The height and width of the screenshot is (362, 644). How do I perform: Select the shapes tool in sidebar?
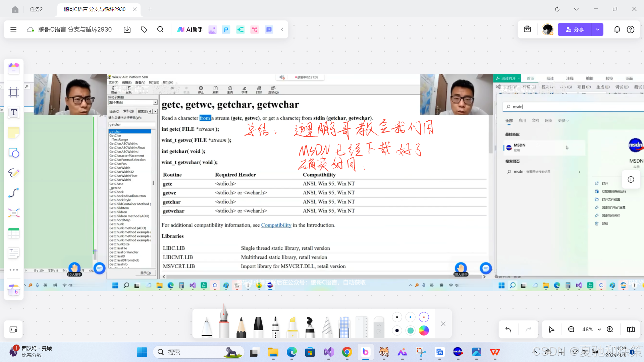point(14,153)
